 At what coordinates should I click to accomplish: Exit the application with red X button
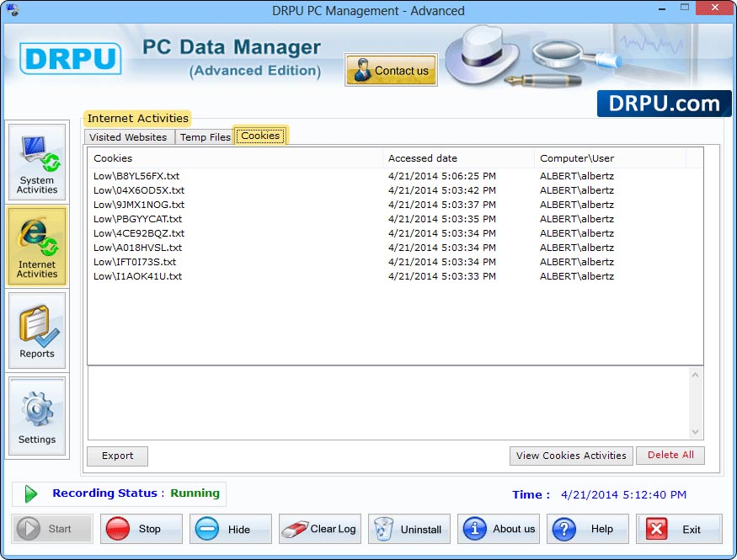tap(679, 529)
